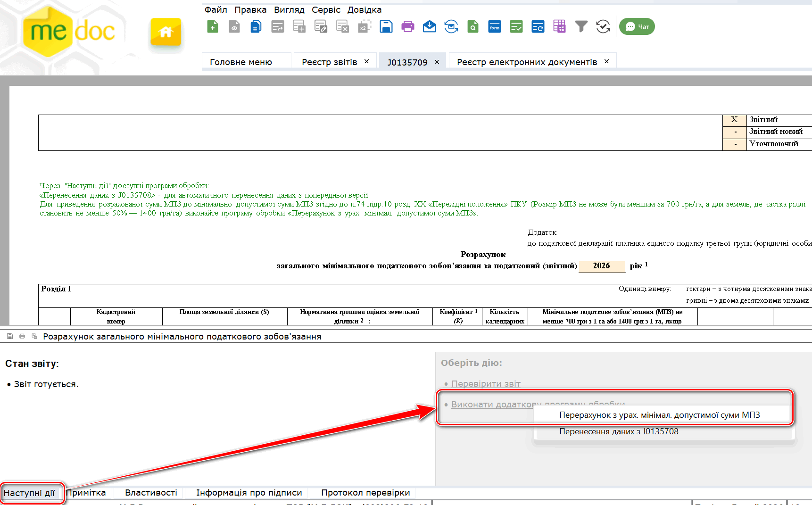Open the Сервіс menu

[326, 10]
